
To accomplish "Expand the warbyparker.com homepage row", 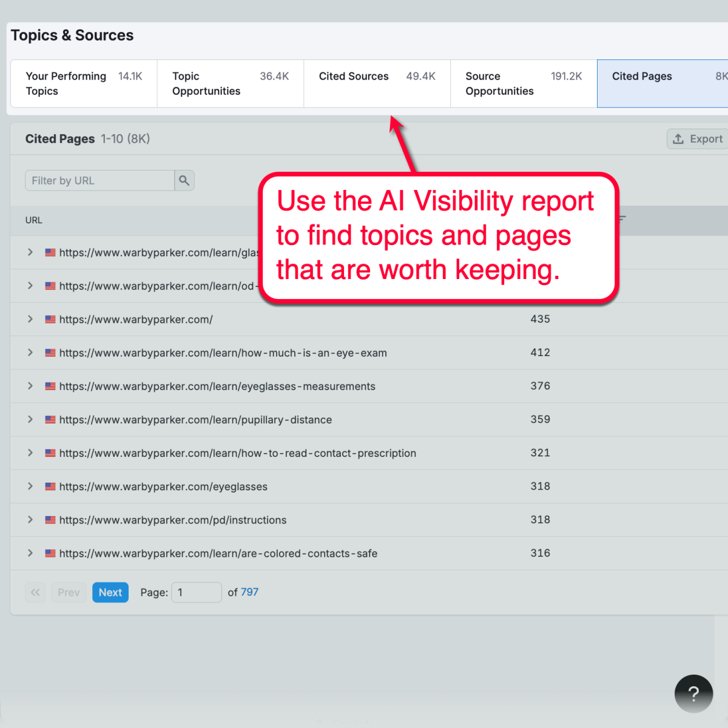I will pos(30,319).
